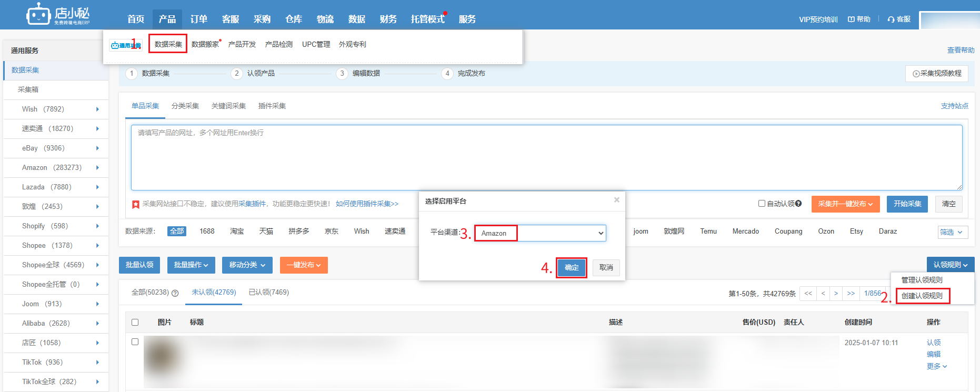Click the 确定 button in dialog

pos(572,267)
